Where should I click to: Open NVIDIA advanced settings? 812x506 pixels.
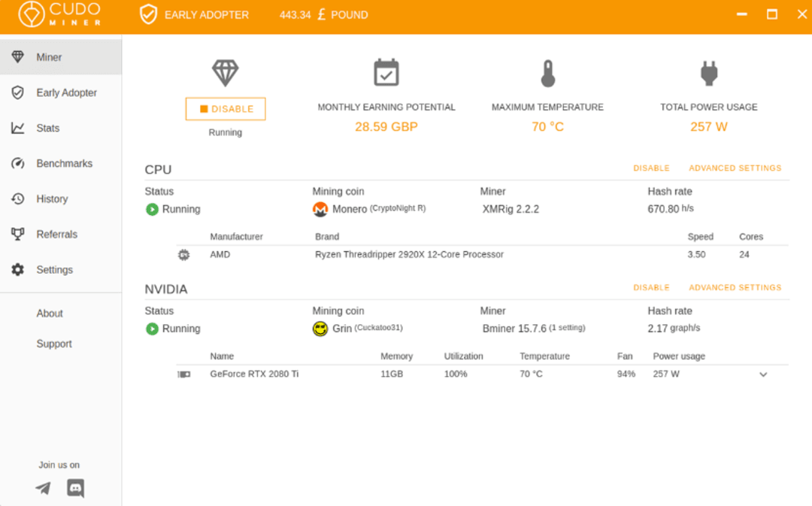click(735, 287)
